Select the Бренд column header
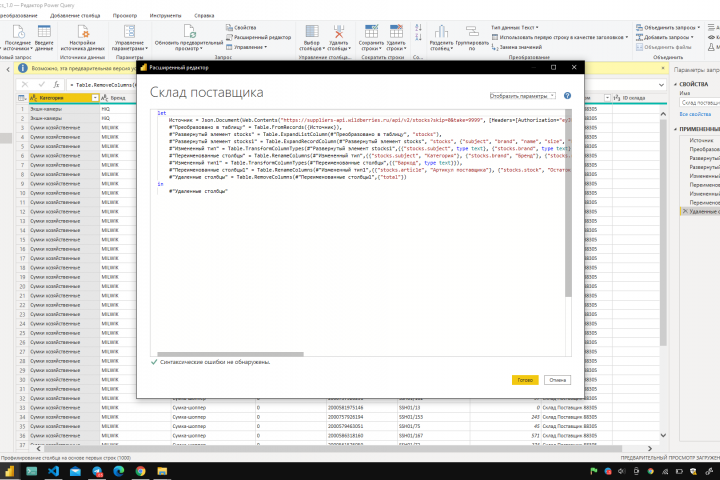Image resolution: width=720 pixels, height=480 pixels. click(x=118, y=98)
